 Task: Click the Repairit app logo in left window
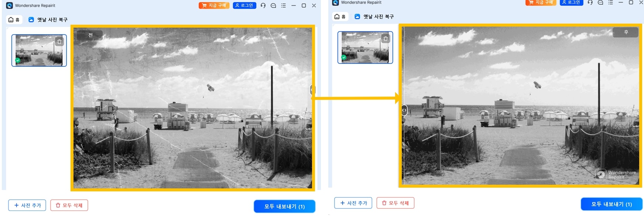click(9, 6)
